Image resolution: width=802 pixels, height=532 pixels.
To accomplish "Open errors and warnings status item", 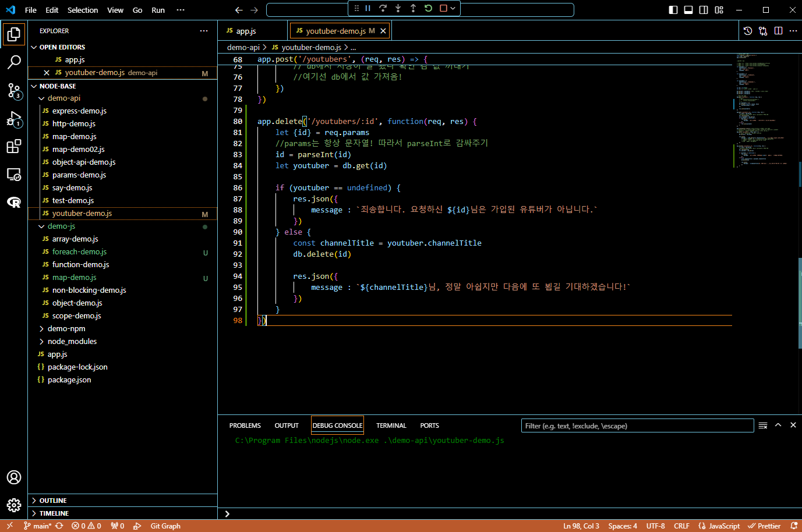I will click(x=86, y=526).
